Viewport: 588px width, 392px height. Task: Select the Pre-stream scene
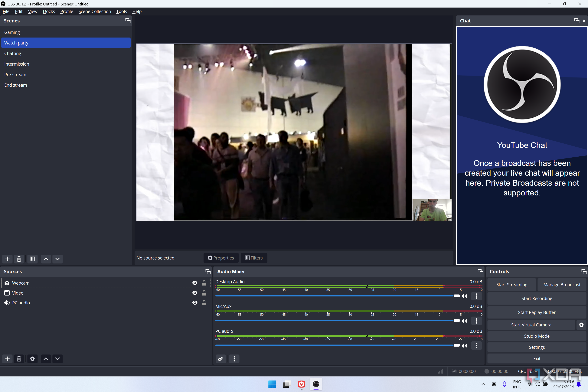[66, 74]
